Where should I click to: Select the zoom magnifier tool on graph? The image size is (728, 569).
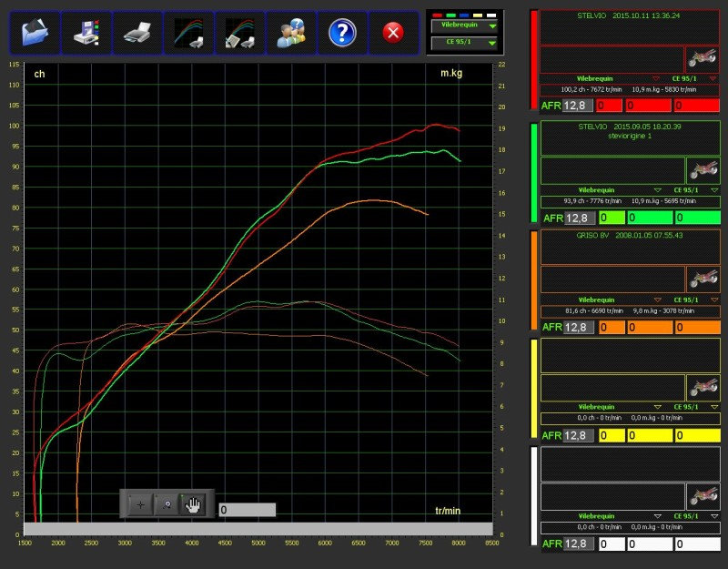click(x=167, y=503)
